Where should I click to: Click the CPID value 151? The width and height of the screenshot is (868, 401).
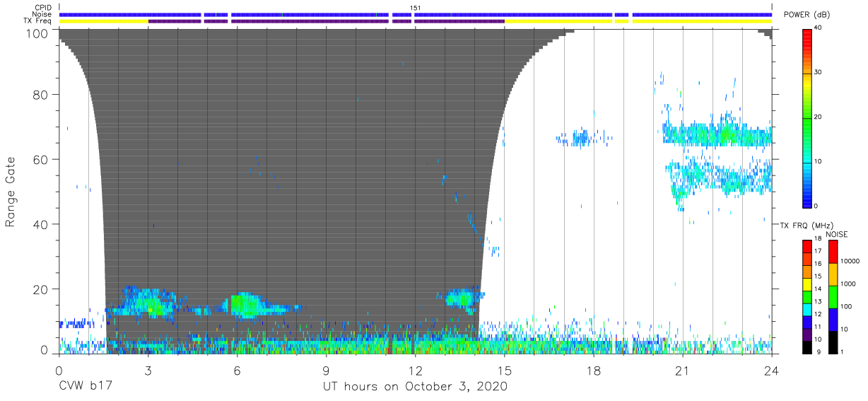tap(415, 8)
